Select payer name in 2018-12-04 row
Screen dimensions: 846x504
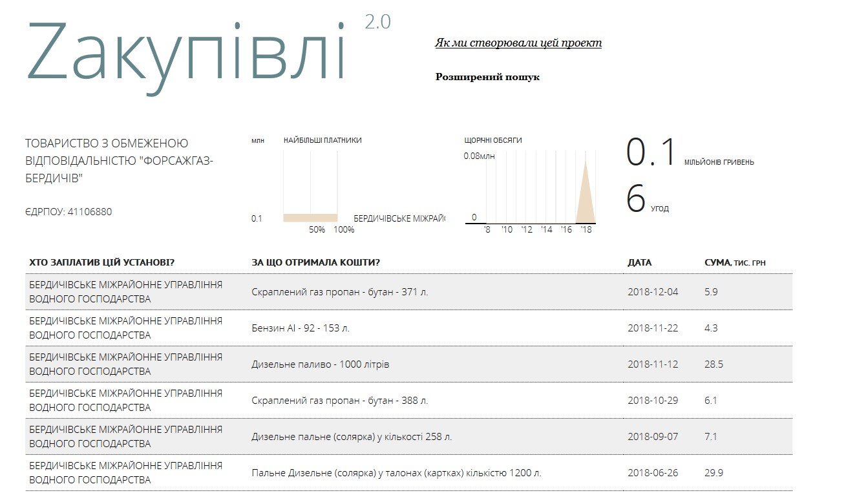(125, 291)
